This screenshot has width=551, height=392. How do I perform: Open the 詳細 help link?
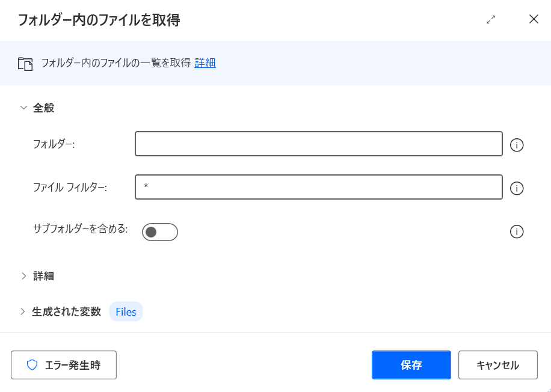click(205, 63)
